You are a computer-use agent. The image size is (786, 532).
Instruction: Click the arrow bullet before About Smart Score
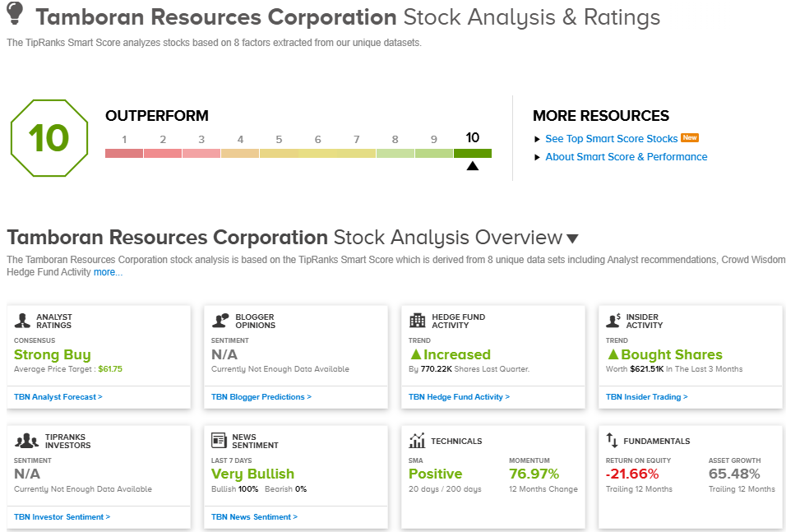point(537,157)
